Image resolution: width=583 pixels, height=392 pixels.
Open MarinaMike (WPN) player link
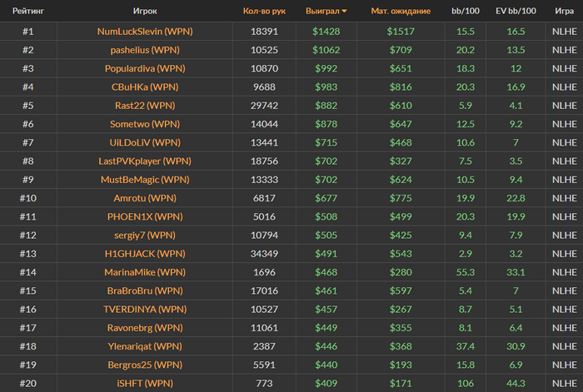(145, 272)
